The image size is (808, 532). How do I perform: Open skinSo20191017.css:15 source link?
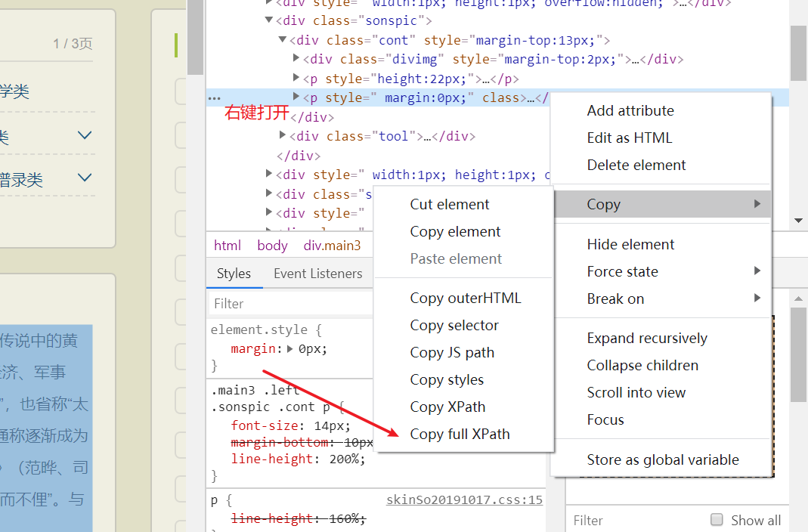click(x=464, y=500)
